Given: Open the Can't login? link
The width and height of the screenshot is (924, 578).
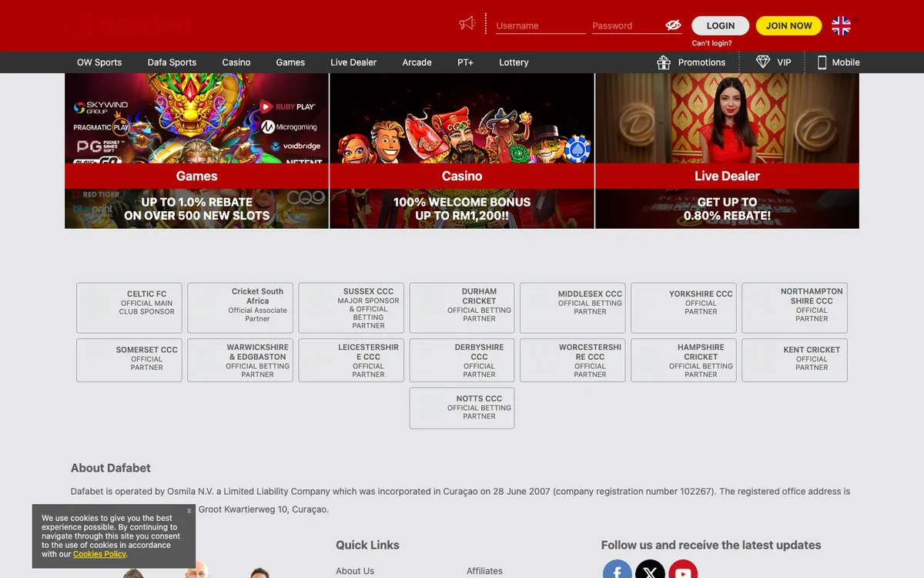Looking at the screenshot, I should tap(711, 43).
